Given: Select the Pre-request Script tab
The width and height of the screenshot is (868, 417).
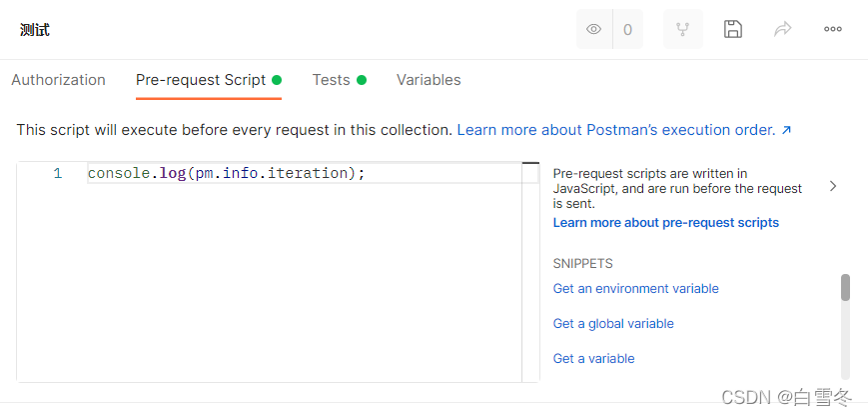Looking at the screenshot, I should (x=201, y=80).
